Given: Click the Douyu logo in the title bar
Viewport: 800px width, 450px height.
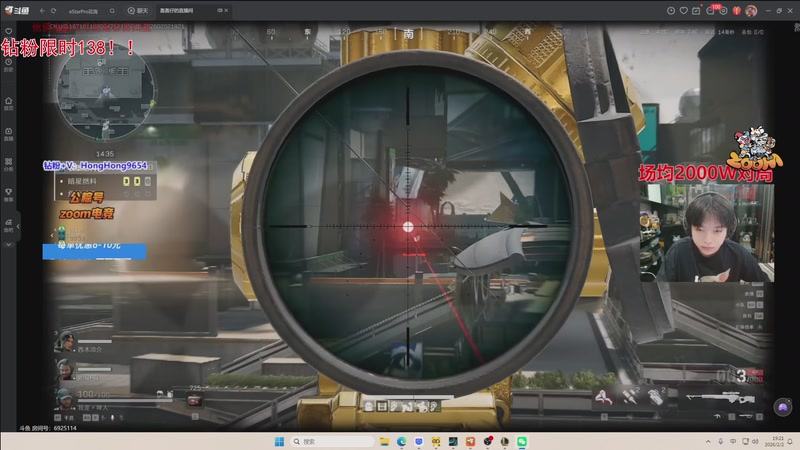Looking at the screenshot, I should click(17, 10).
